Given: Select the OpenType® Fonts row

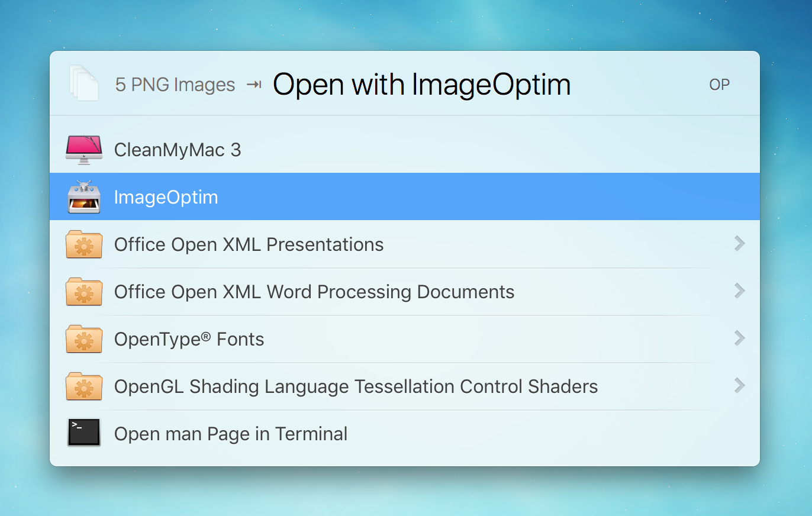Looking at the screenshot, I should 405,338.
